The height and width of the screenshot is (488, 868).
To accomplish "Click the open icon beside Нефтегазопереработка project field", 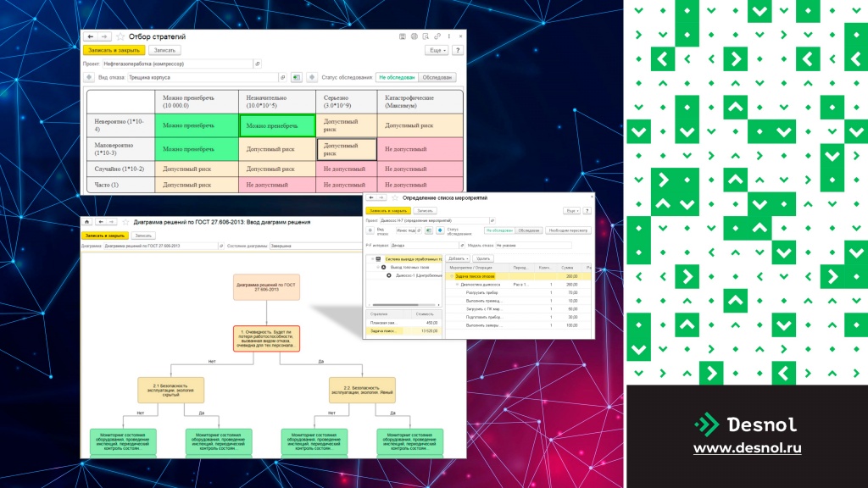I will point(258,64).
